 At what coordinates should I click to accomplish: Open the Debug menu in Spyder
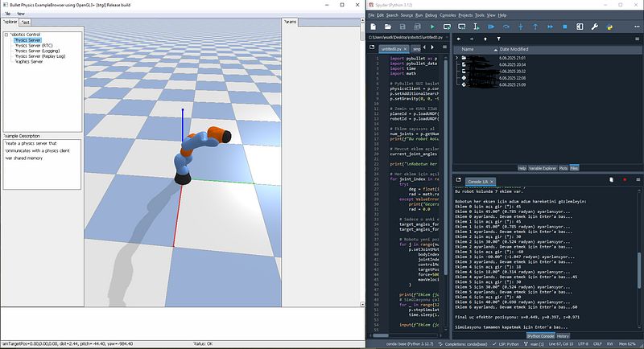click(431, 14)
